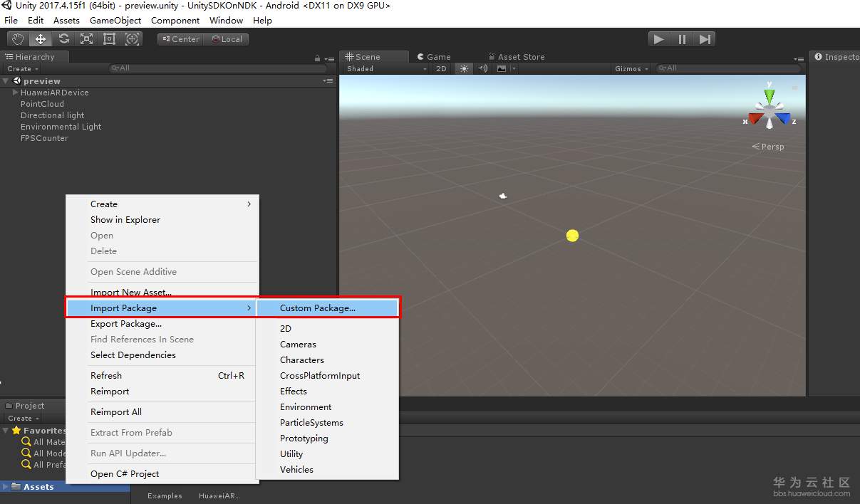This screenshot has height=504, width=860.
Task: Click Open C# Project
Action: pos(162,474)
